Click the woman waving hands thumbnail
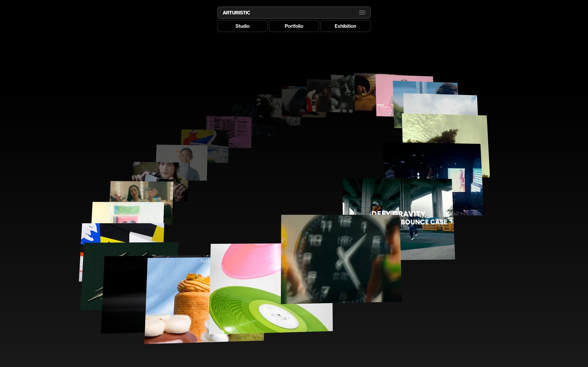Image resolution: width=588 pixels, height=367 pixels. 136,192
